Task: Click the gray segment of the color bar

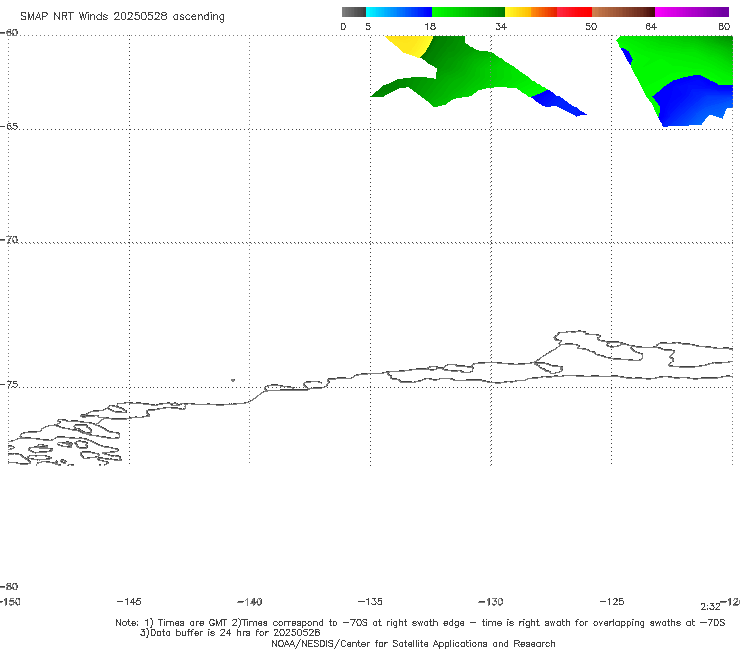Action: [354, 12]
